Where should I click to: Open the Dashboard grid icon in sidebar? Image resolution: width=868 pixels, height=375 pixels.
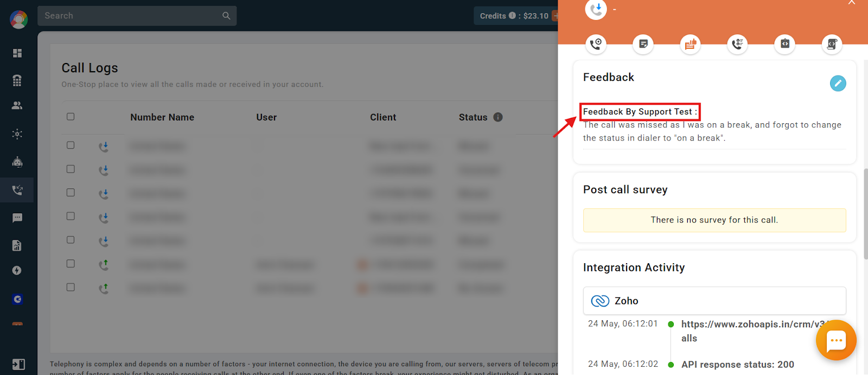(x=17, y=53)
